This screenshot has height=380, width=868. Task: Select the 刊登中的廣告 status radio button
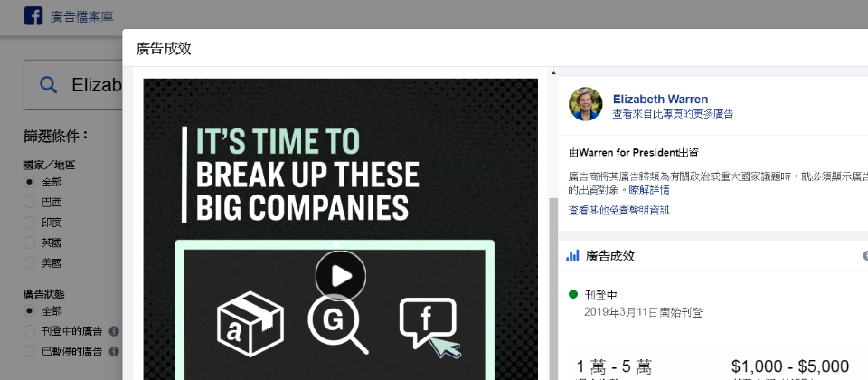pyautogui.click(x=29, y=331)
